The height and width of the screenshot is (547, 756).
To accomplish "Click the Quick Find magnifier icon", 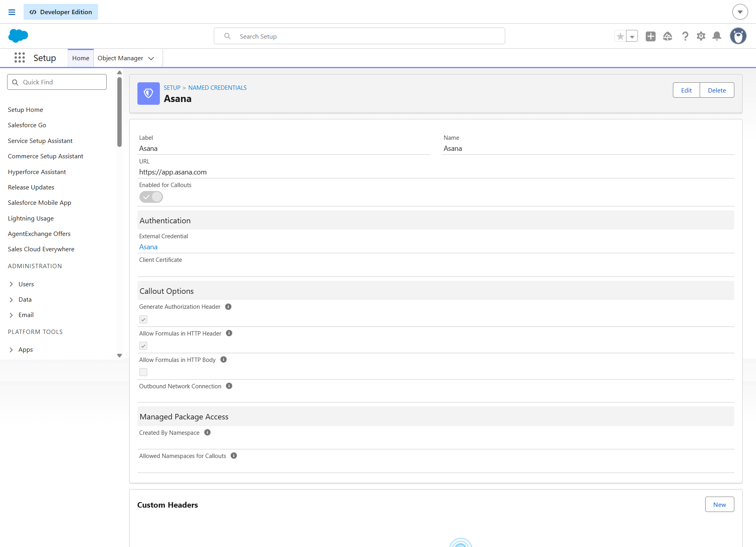I will pos(15,82).
